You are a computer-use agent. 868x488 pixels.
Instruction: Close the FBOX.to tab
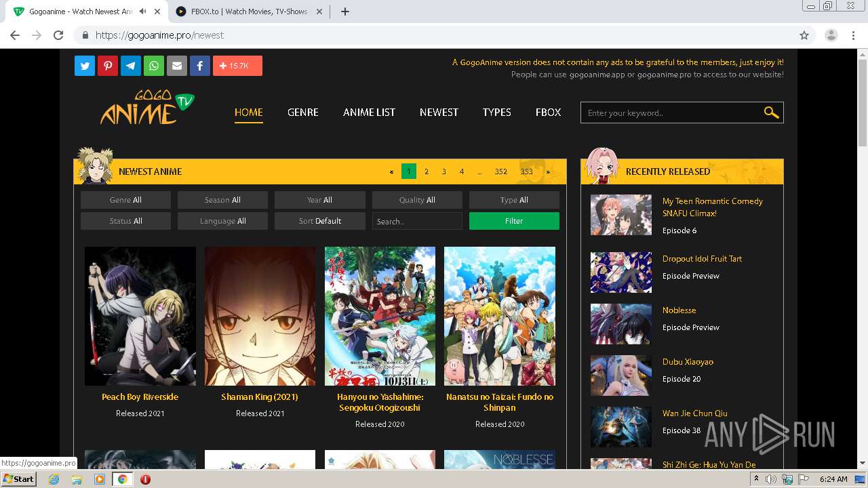tap(319, 12)
